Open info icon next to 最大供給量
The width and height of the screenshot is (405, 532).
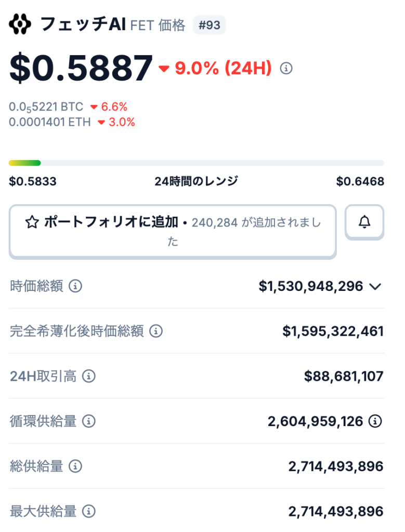click(89, 511)
